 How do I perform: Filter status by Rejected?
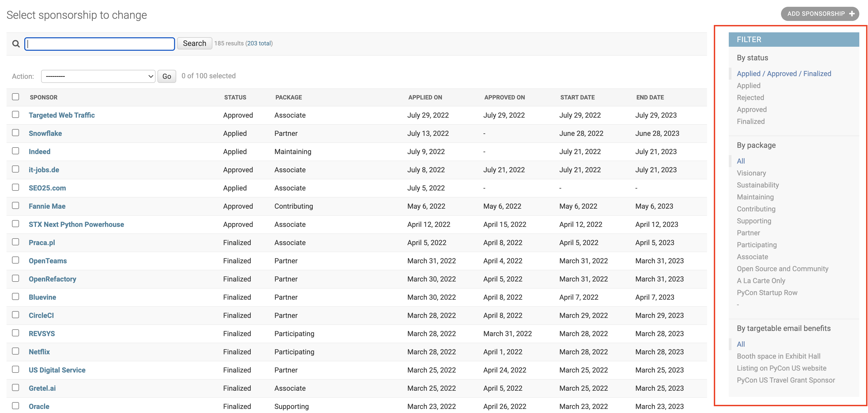pyautogui.click(x=750, y=98)
